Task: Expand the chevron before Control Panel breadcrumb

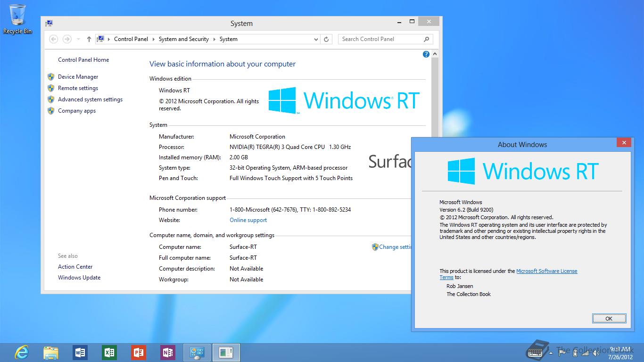Action: [x=109, y=39]
